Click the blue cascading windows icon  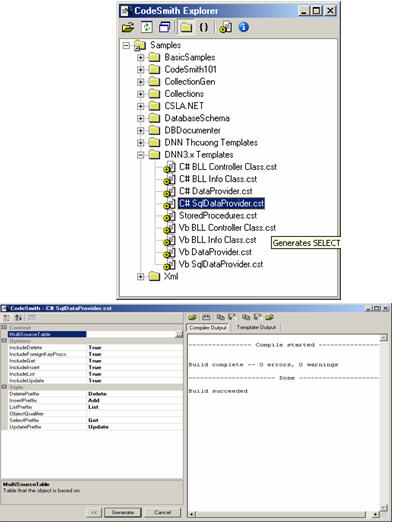pos(164,27)
